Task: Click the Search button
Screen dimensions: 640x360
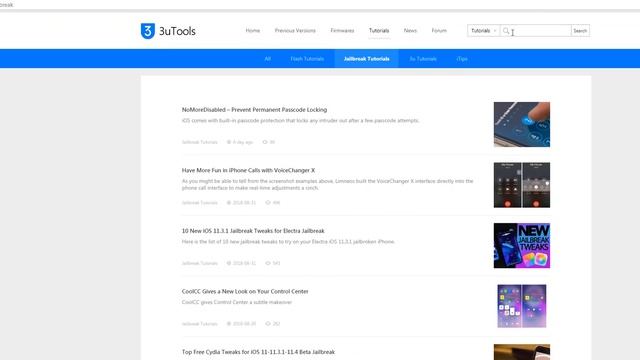Action: (x=580, y=31)
